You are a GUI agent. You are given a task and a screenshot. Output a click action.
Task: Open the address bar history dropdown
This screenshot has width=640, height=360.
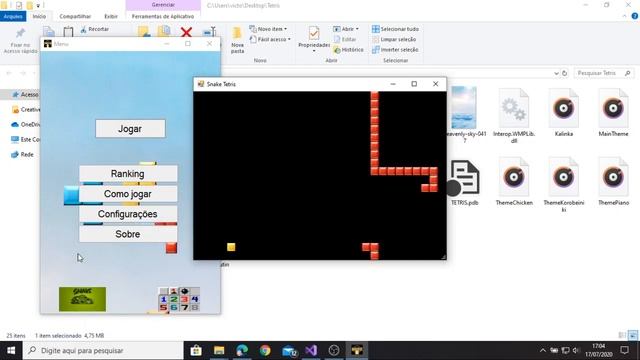tap(556, 73)
